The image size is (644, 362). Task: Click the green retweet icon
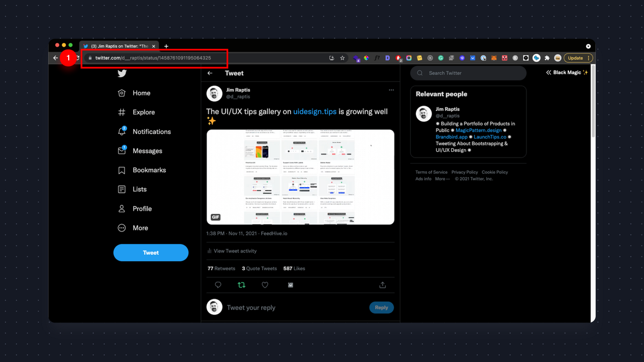click(241, 285)
